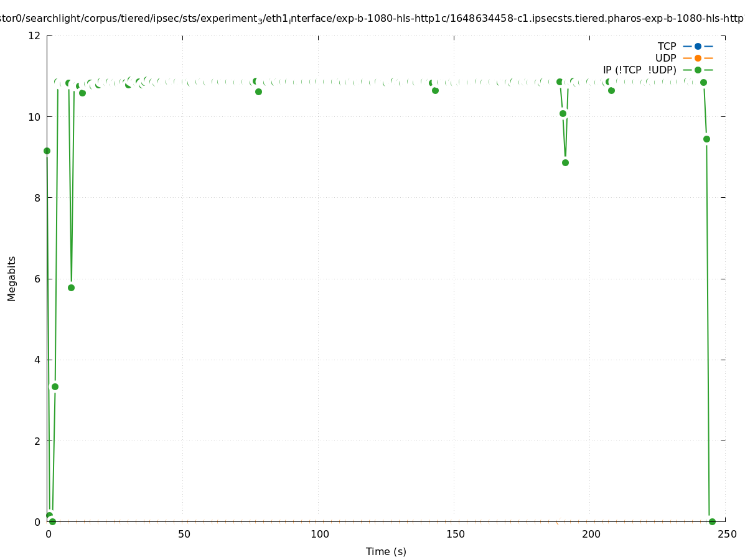Screen dimensions: 745x560
Task: Click the blue TCP legend marker
Action: [698, 46]
